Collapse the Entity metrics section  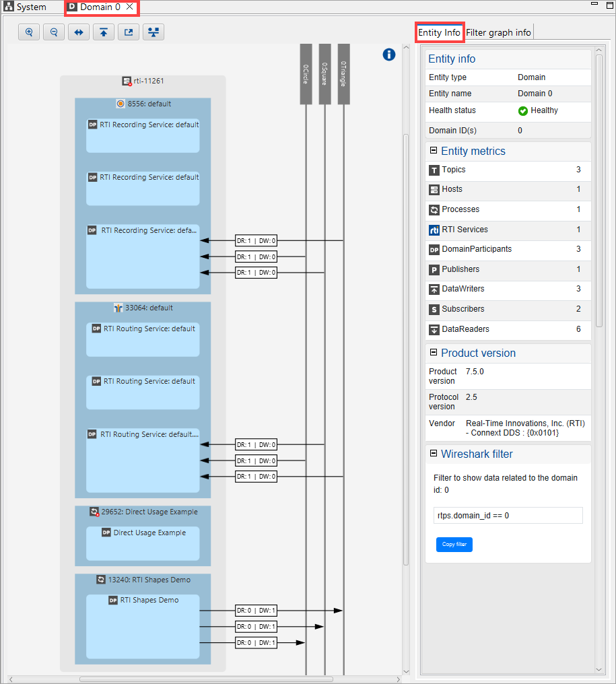coord(433,150)
